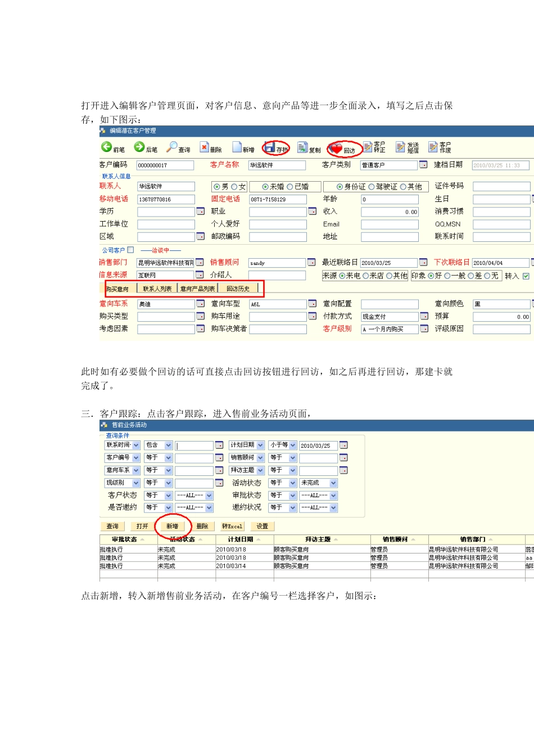
Task: Open picker icon beside 职业 field
Action: click(313, 211)
